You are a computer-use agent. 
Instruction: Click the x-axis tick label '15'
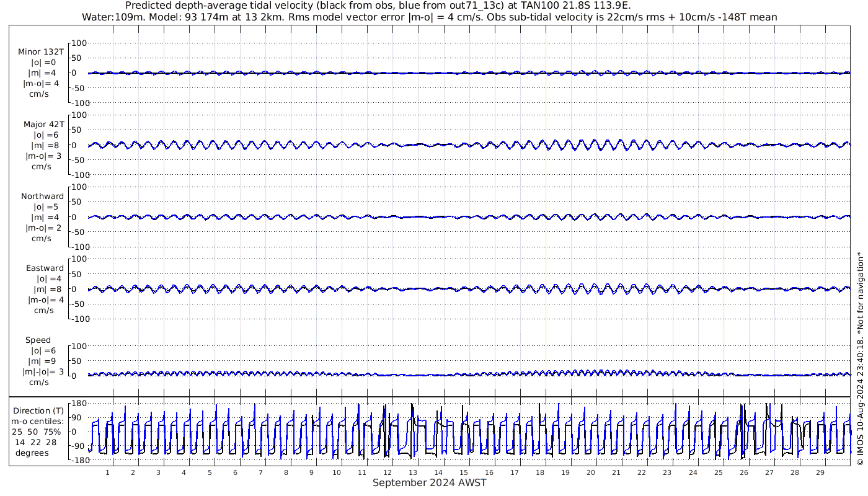[464, 472]
